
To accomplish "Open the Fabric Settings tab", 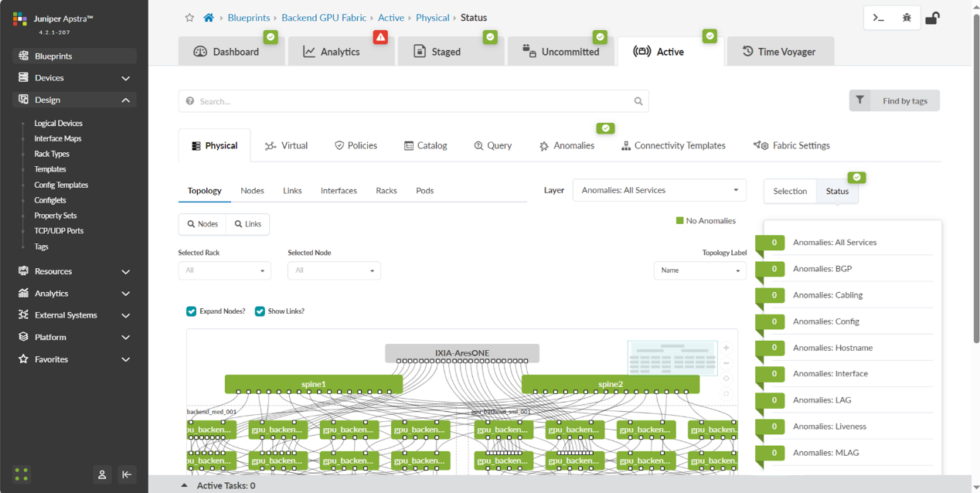I will [791, 145].
